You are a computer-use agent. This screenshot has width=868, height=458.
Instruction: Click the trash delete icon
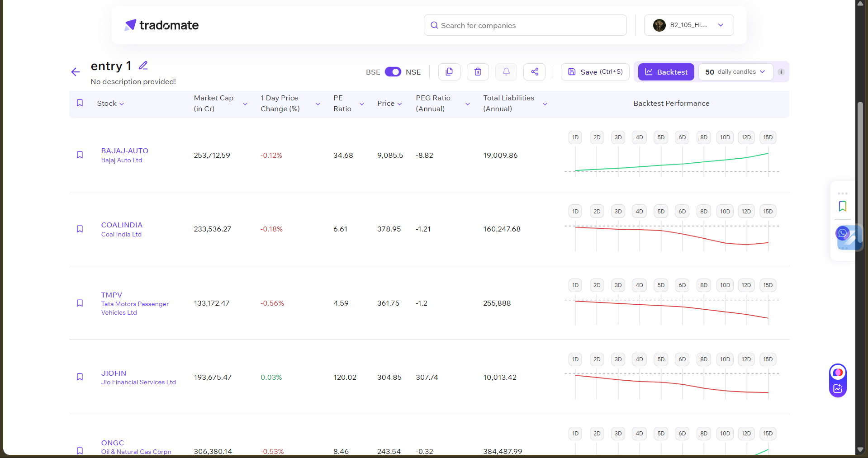(478, 72)
